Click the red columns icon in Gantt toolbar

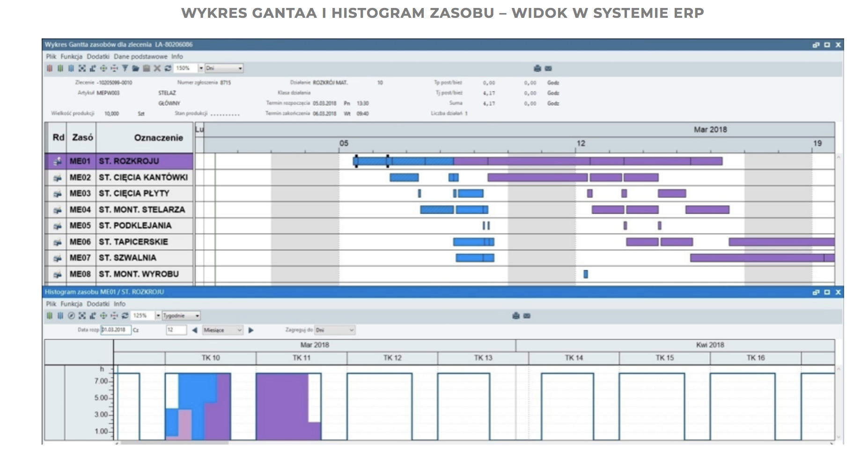(50, 68)
